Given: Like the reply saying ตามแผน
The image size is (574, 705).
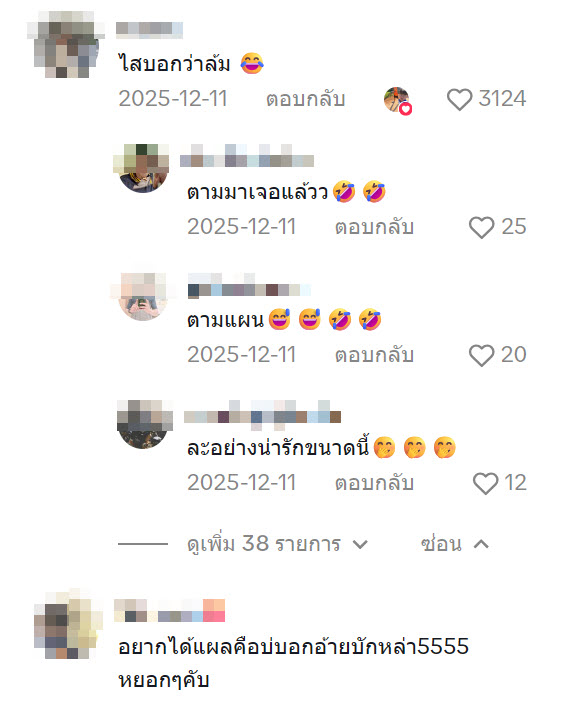Looking at the screenshot, I should (x=481, y=356).
